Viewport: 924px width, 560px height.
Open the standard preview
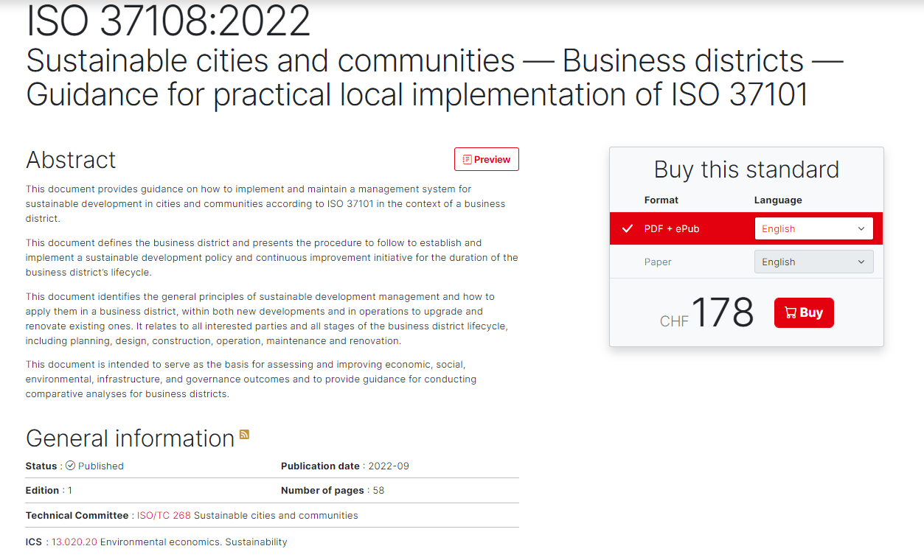486,159
